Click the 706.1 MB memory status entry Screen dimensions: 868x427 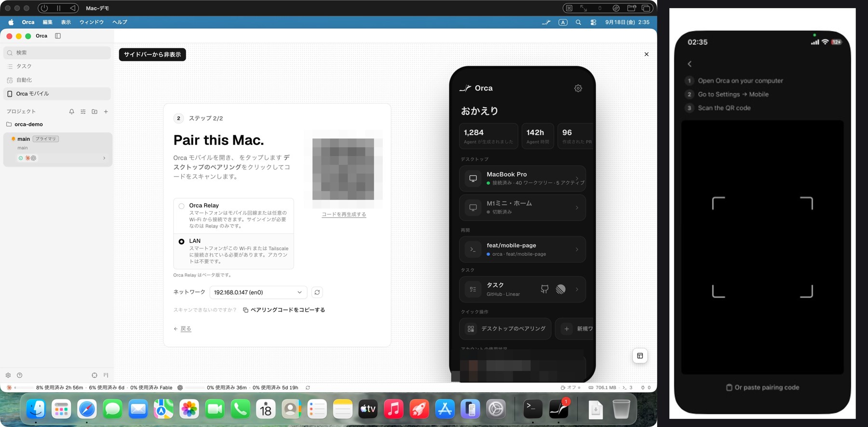point(602,387)
